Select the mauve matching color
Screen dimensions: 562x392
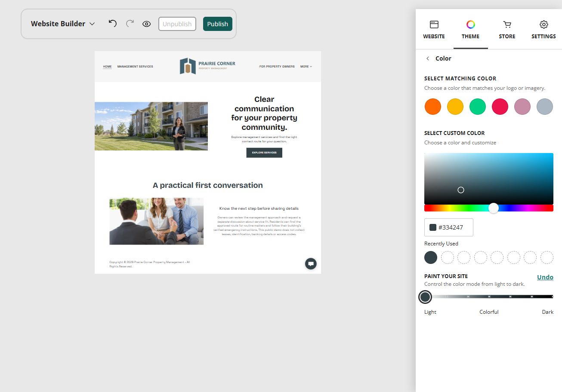click(x=522, y=107)
